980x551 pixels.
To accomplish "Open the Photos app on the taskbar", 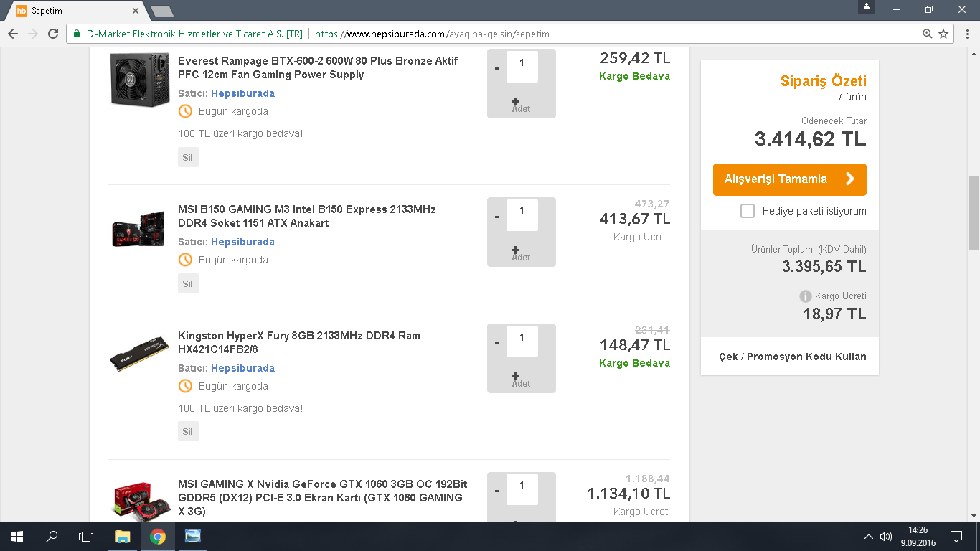I will pyautogui.click(x=193, y=537).
